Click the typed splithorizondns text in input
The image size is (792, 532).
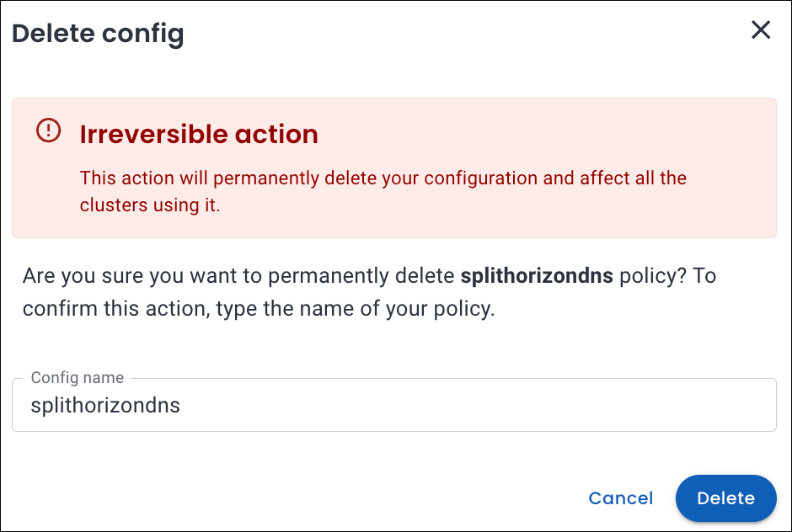pyautogui.click(x=105, y=406)
